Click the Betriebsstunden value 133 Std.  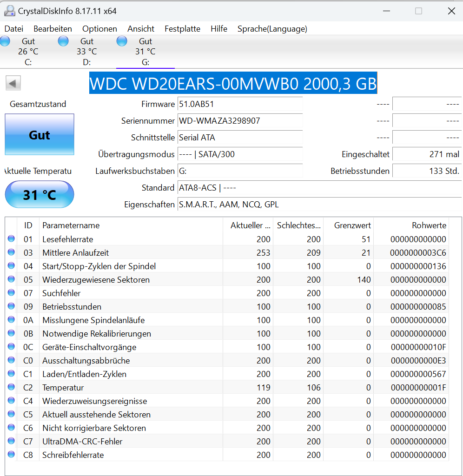427,171
